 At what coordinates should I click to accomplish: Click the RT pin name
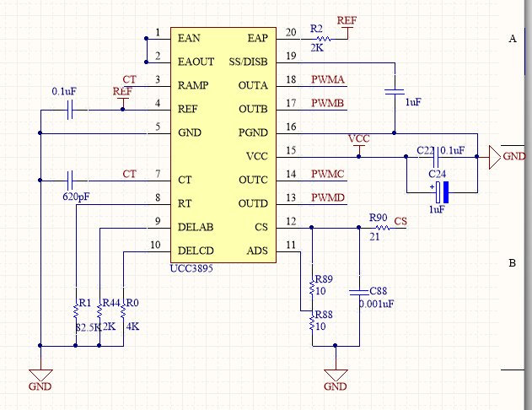click(185, 203)
